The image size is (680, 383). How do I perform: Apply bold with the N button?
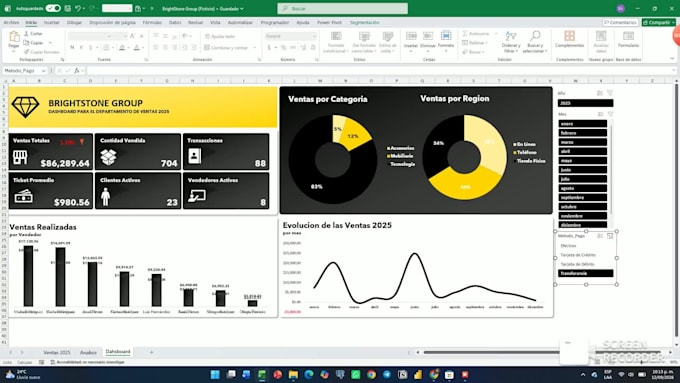click(72, 47)
